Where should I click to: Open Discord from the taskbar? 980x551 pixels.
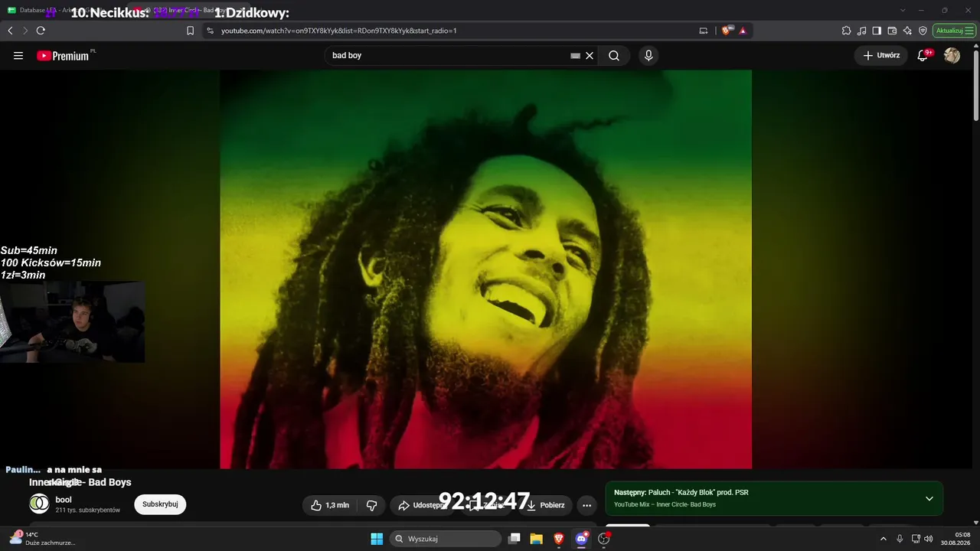pos(581,539)
